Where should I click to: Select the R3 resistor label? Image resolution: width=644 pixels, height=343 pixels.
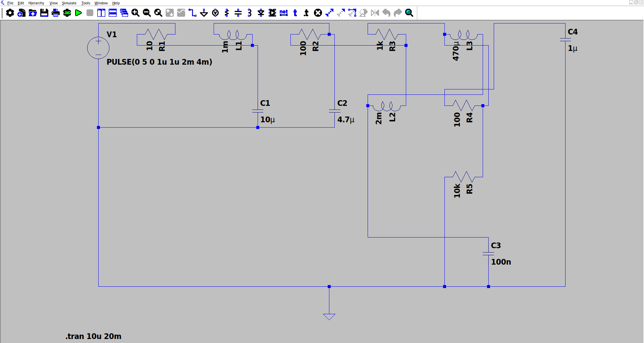pyautogui.click(x=392, y=46)
